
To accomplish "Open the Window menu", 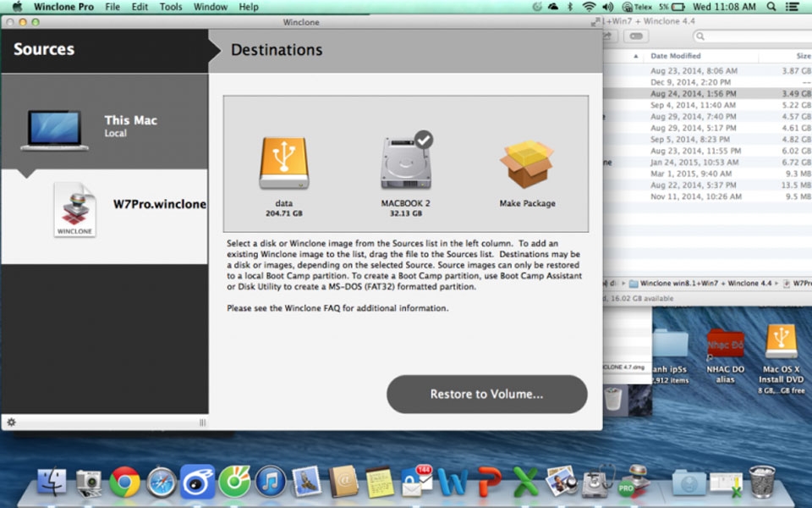I will [211, 7].
